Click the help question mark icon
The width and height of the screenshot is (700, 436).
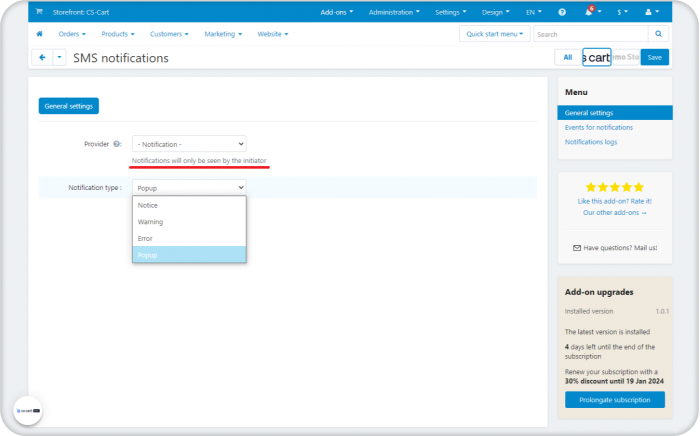click(562, 12)
